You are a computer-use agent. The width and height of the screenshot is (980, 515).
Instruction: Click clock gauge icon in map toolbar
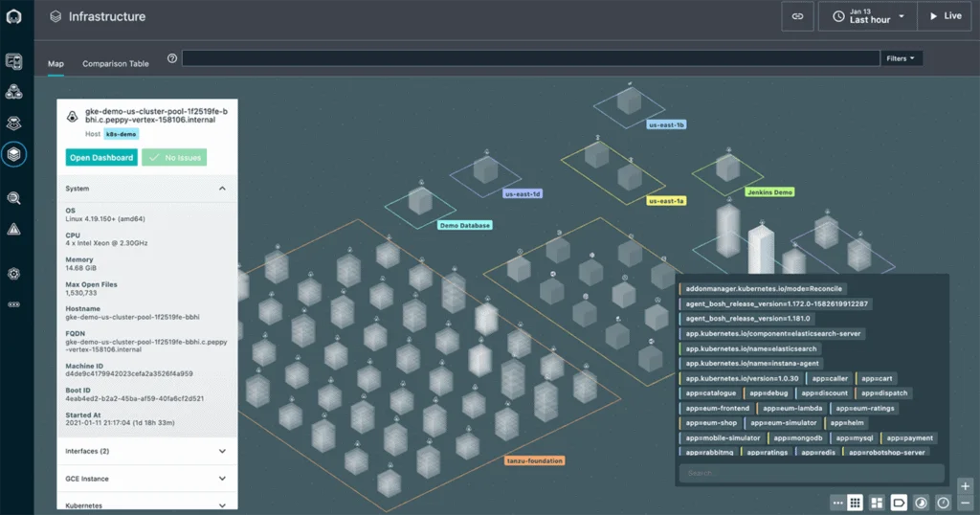click(943, 503)
